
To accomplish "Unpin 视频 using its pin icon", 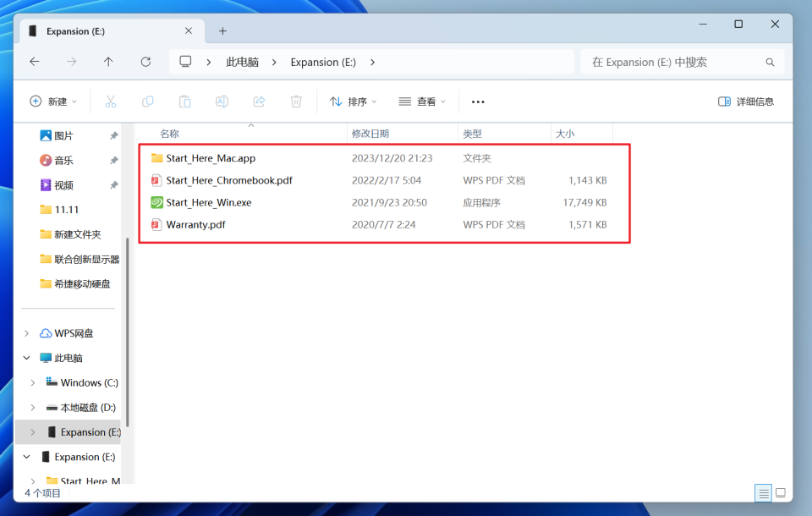I will 114,185.
